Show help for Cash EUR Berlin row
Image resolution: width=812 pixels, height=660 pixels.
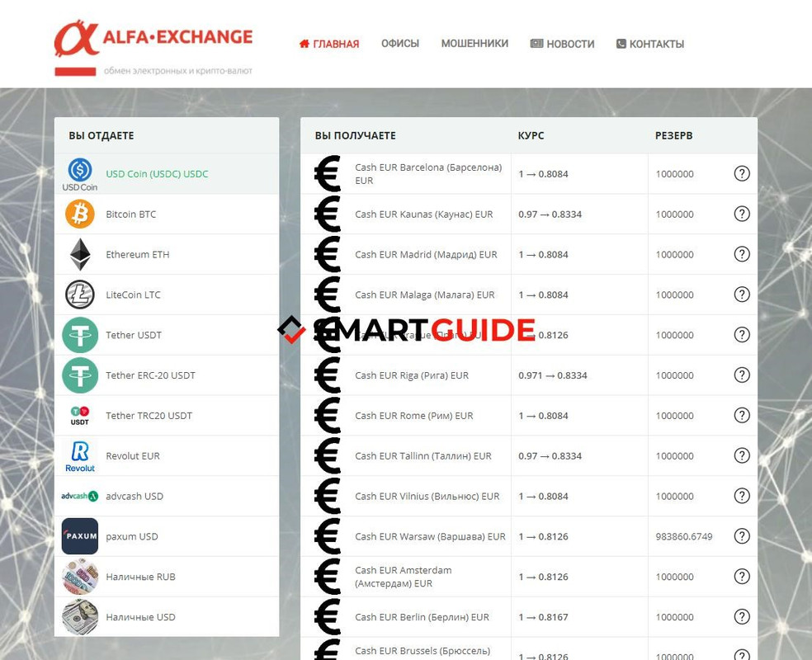pyautogui.click(x=742, y=616)
